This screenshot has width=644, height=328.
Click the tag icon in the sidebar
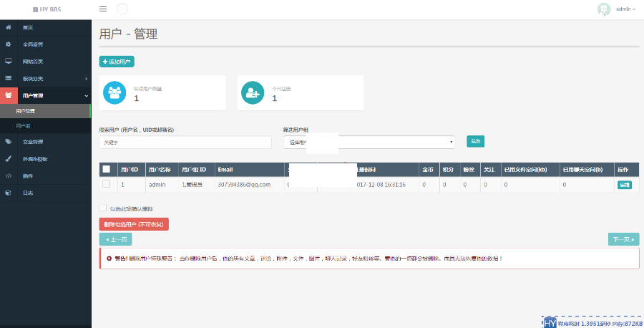(8, 142)
